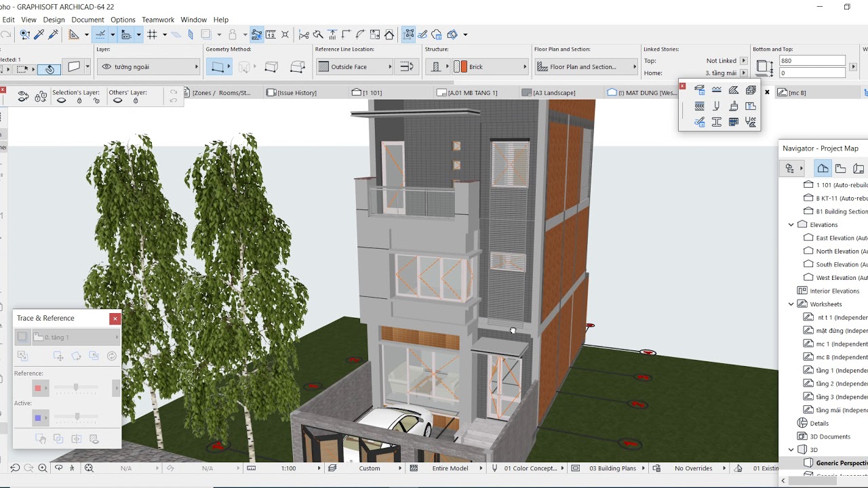The width and height of the screenshot is (868, 488).
Task: Toggle Guide Lines toolbar button
Action: [101, 34]
